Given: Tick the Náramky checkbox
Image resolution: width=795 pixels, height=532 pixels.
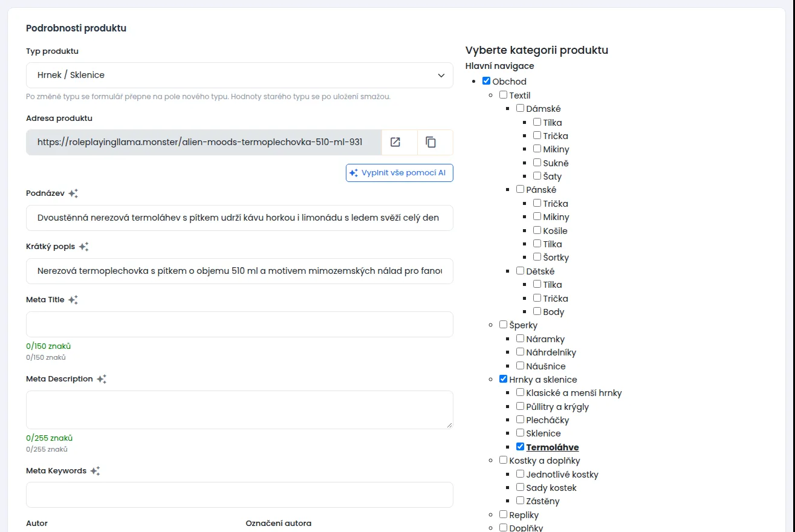Looking at the screenshot, I should pyautogui.click(x=520, y=339).
